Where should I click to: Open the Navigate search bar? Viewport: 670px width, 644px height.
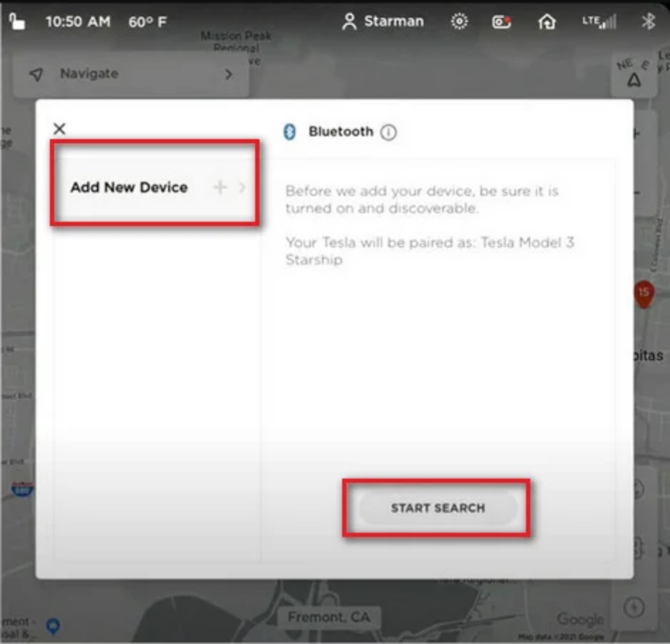(130, 74)
